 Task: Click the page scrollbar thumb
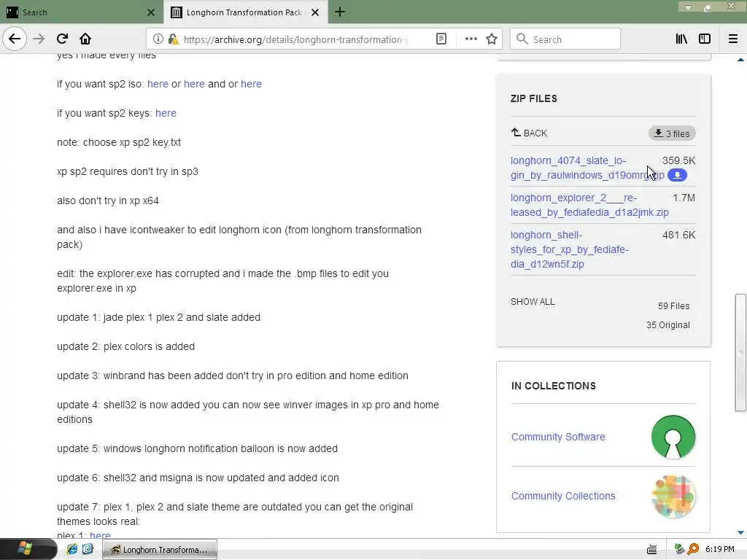[x=740, y=353]
